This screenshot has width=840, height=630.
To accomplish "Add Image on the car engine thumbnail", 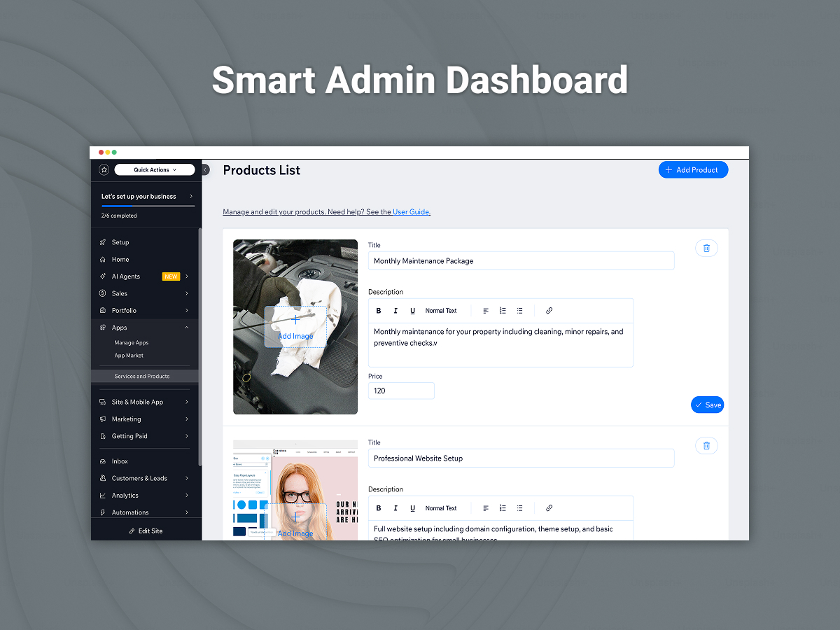I will click(295, 327).
